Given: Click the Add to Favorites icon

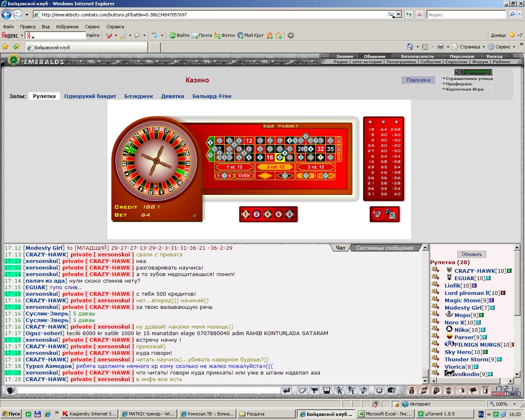Looking at the screenshot, I should point(16,46).
